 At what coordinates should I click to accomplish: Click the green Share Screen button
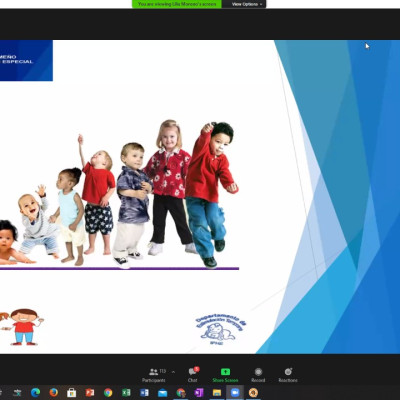click(225, 375)
